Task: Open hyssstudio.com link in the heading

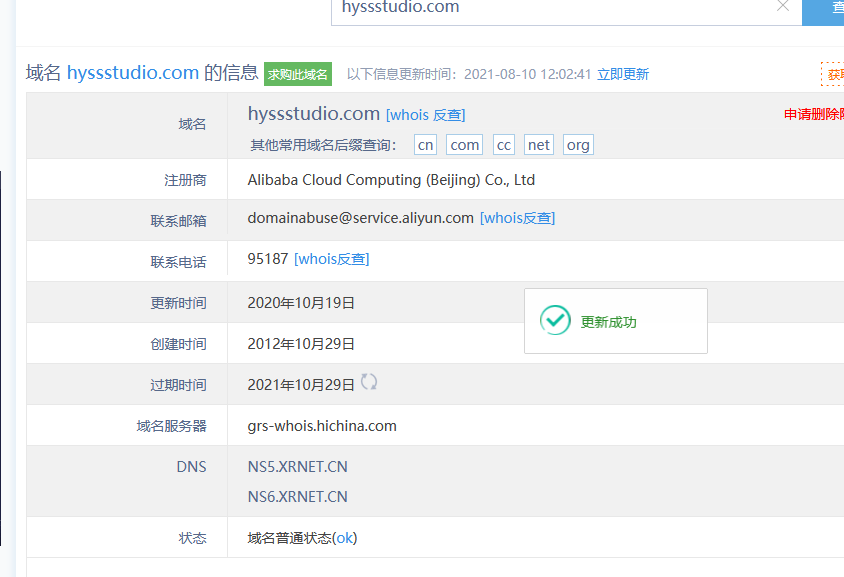Action: [133, 73]
